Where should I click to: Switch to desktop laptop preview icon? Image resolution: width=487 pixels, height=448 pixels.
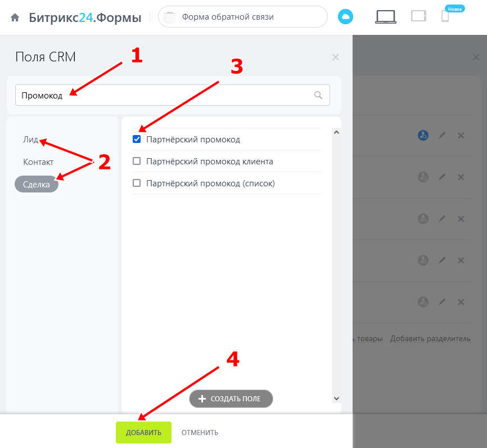(386, 17)
